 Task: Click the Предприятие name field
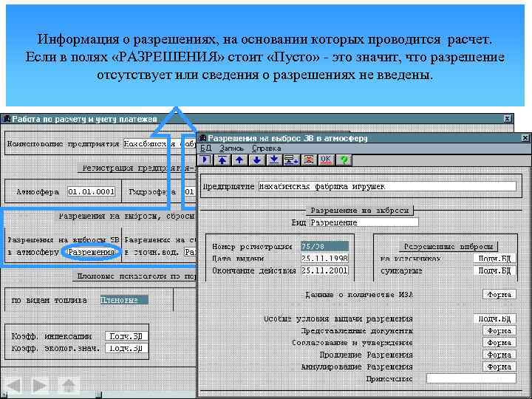tap(387, 186)
